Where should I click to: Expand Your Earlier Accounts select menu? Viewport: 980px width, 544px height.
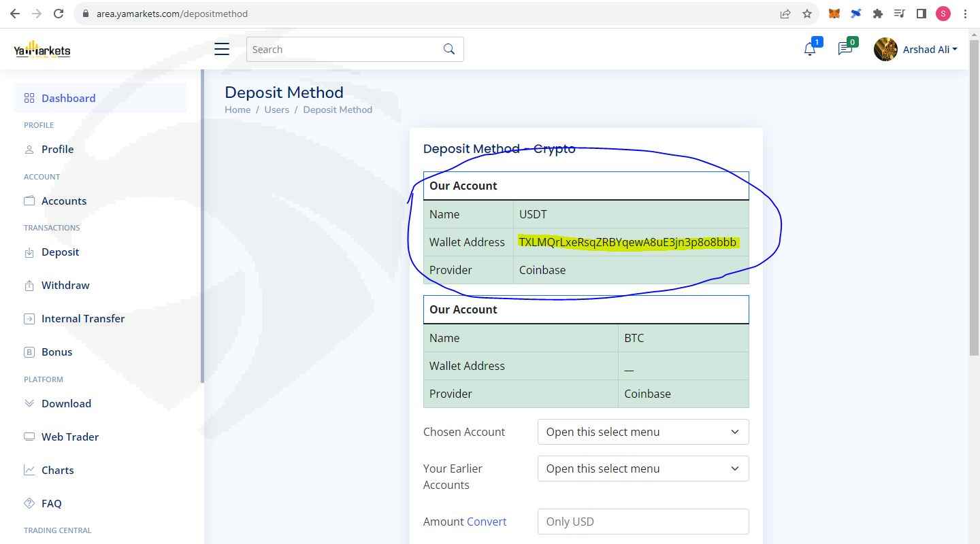pyautogui.click(x=642, y=469)
